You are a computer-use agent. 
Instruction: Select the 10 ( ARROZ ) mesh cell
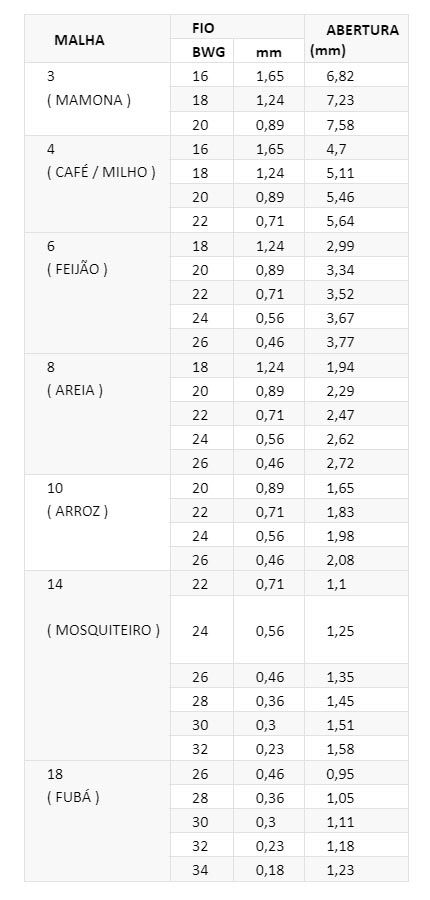click(x=97, y=522)
